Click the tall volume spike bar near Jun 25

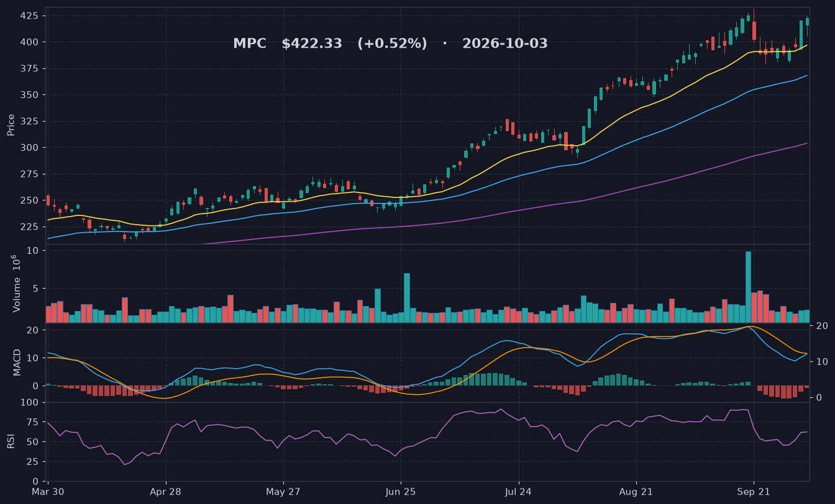click(x=407, y=298)
